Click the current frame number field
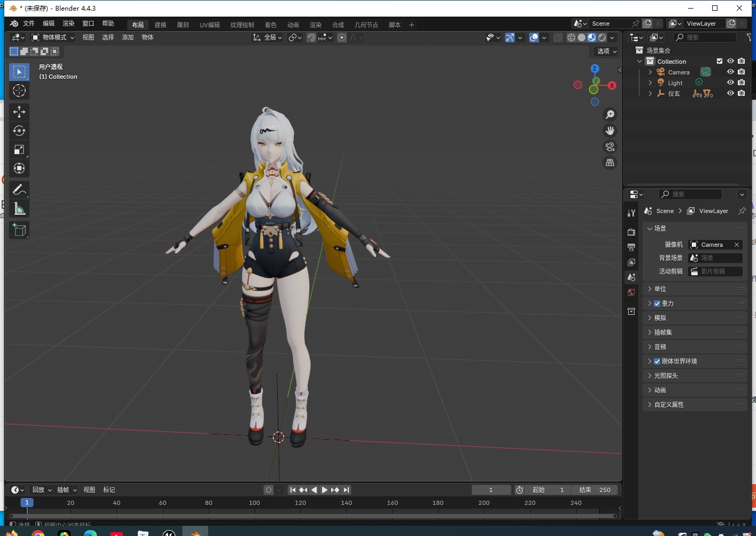 (x=491, y=490)
